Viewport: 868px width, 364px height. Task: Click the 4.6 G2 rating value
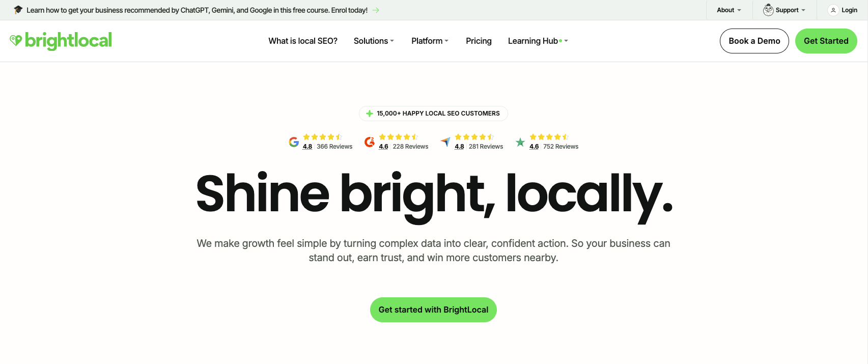(x=383, y=147)
